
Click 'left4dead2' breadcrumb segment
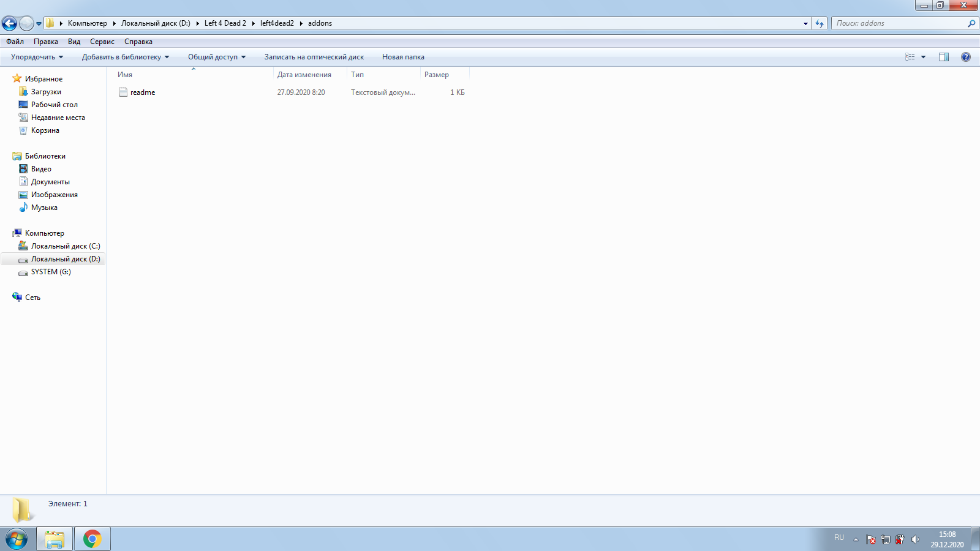277,23
